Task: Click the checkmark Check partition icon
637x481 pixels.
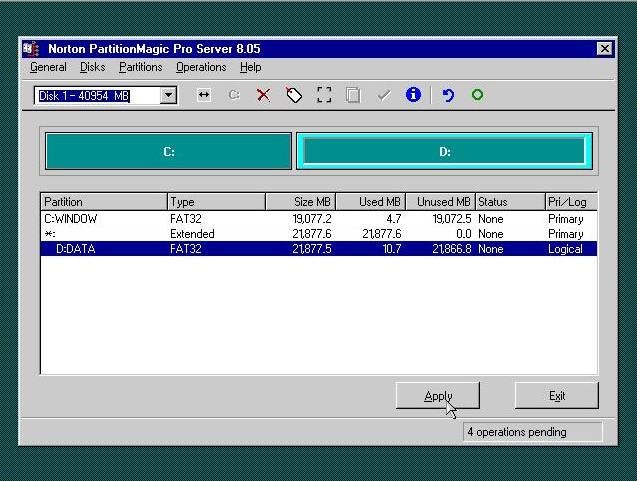Action: 384,95
